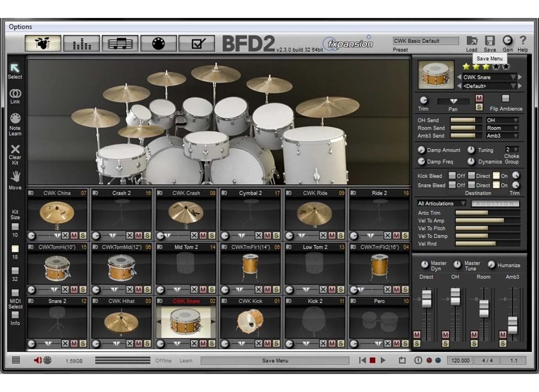Viewport: 539px width, 392px height.
Task: Click the Offline button in status bar
Action: [x=163, y=360]
